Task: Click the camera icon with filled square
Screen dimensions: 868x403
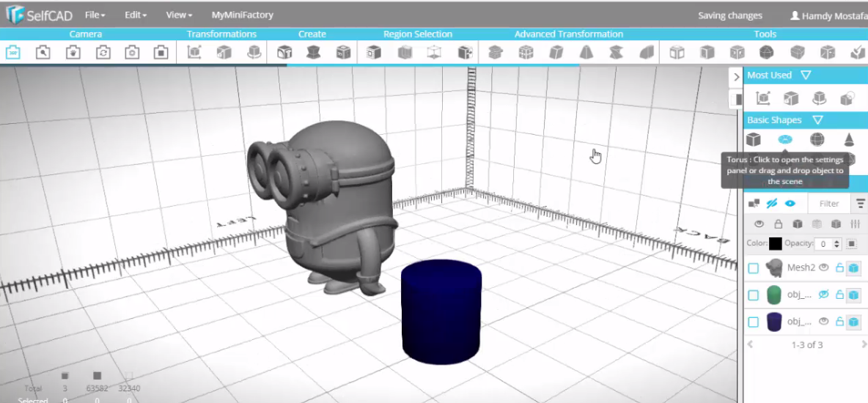Action: pos(161,53)
